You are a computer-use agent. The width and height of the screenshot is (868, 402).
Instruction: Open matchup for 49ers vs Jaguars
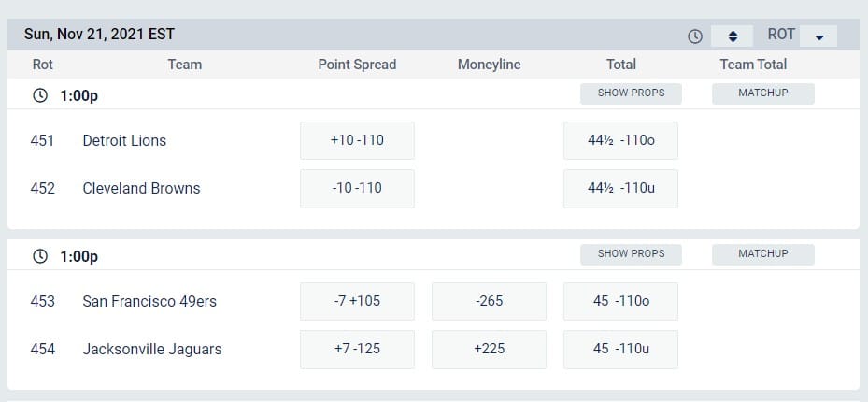(762, 254)
